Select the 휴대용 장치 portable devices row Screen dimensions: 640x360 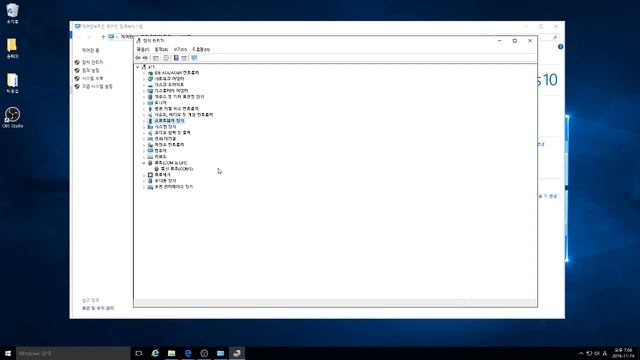click(x=165, y=181)
